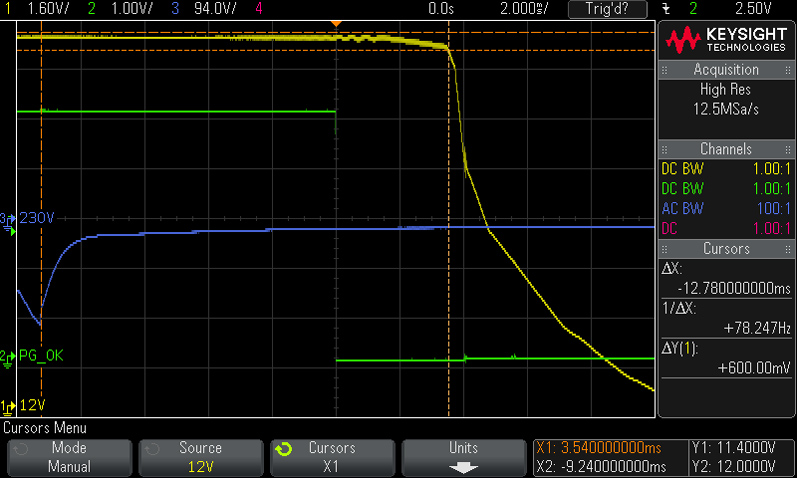Click the orange trigger position marker
The image size is (797, 478).
[x=336, y=23]
